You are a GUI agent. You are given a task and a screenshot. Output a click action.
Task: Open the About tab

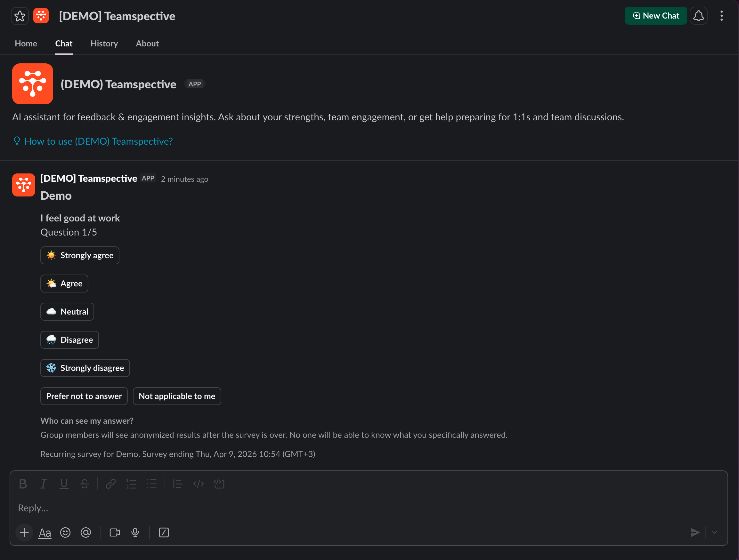147,44
